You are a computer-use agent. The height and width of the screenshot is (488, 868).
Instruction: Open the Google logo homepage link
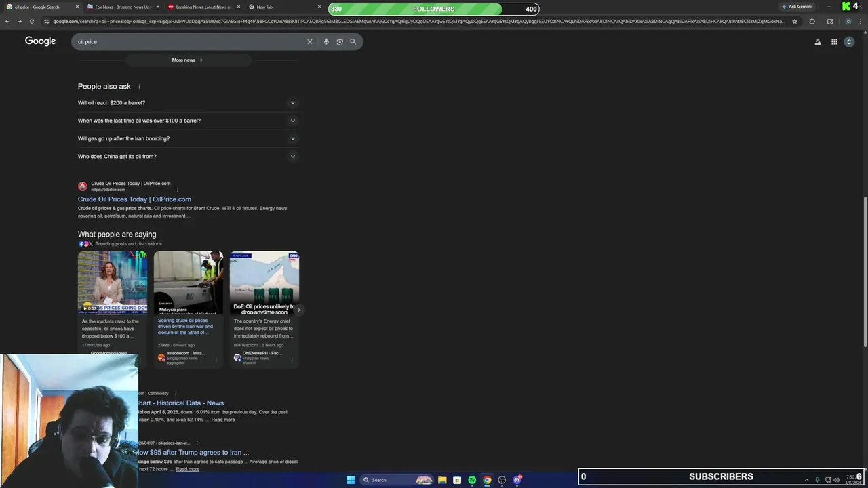(40, 41)
